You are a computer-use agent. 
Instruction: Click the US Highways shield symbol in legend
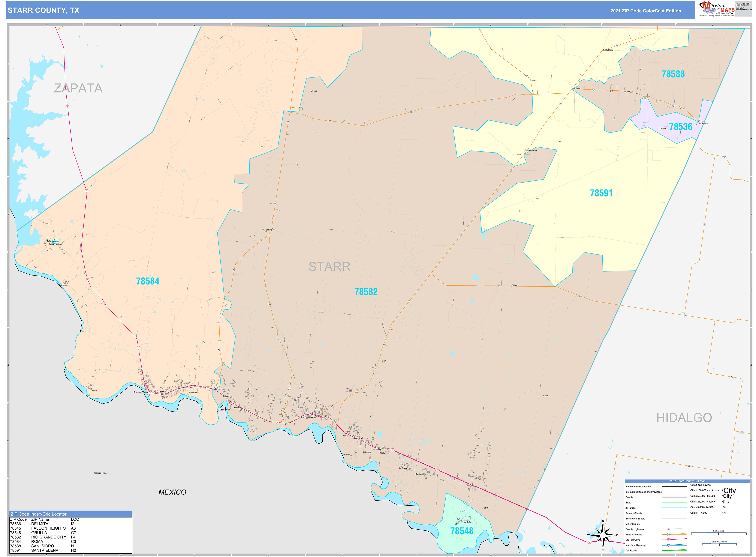pyautogui.click(x=668, y=540)
